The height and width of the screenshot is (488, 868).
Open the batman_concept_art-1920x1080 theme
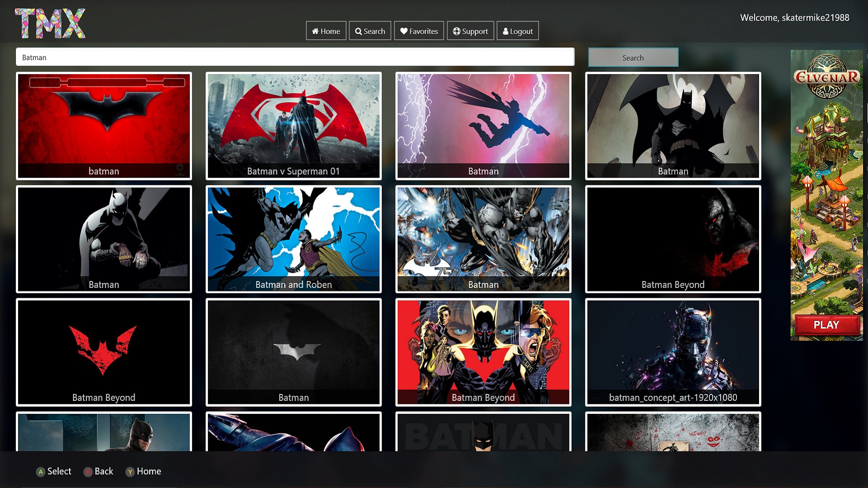point(673,352)
